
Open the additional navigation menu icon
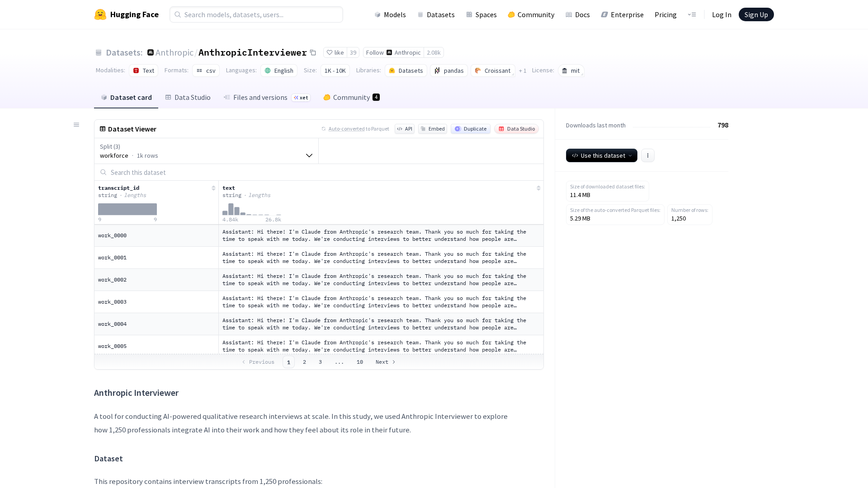pyautogui.click(x=692, y=14)
